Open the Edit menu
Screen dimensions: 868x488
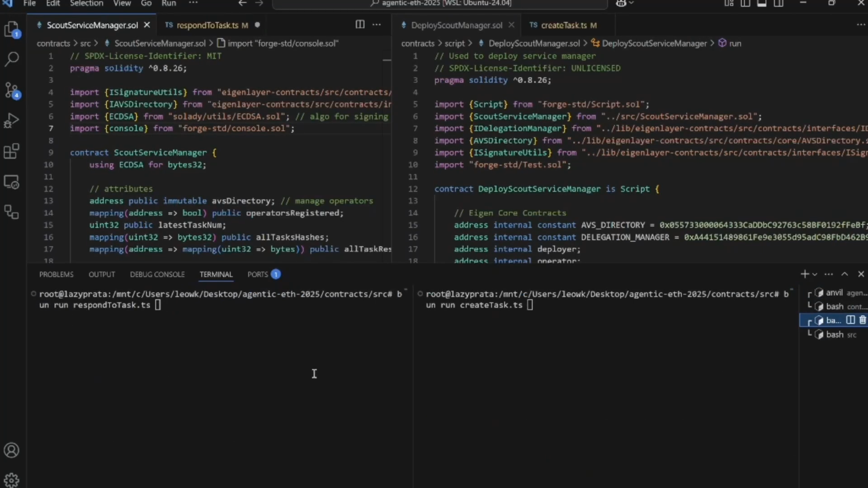click(x=53, y=3)
